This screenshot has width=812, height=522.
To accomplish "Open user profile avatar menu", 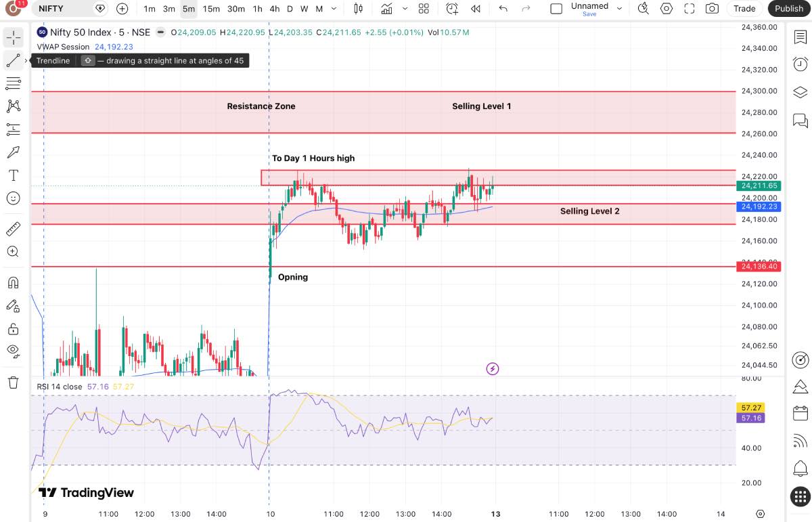I will [x=14, y=9].
